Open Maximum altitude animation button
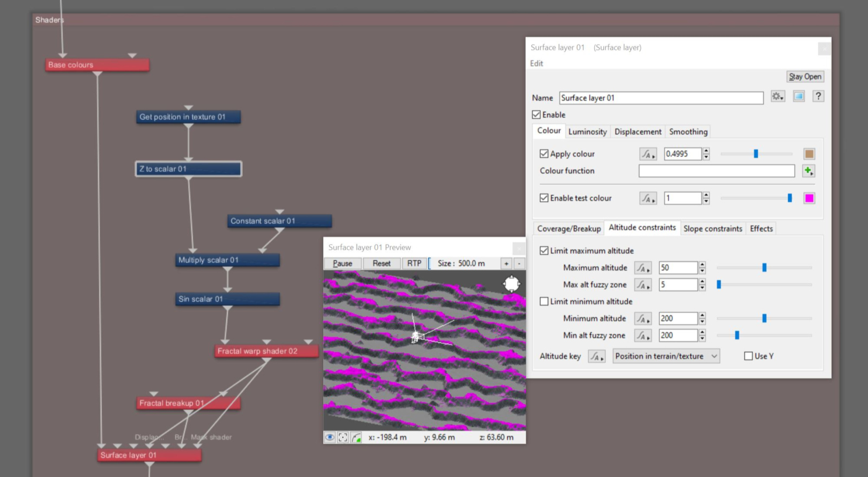This screenshot has width=868, height=477. click(x=643, y=268)
